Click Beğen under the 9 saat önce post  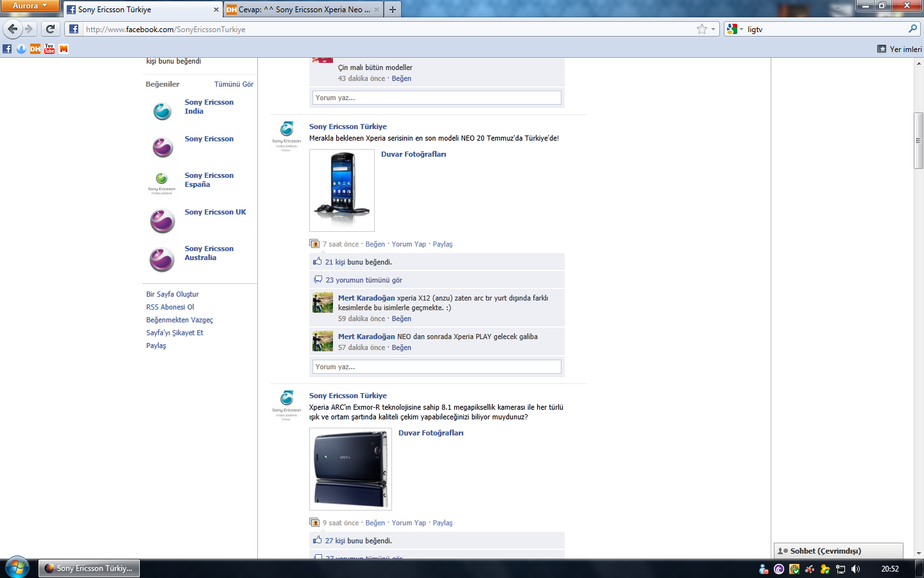[x=375, y=523]
